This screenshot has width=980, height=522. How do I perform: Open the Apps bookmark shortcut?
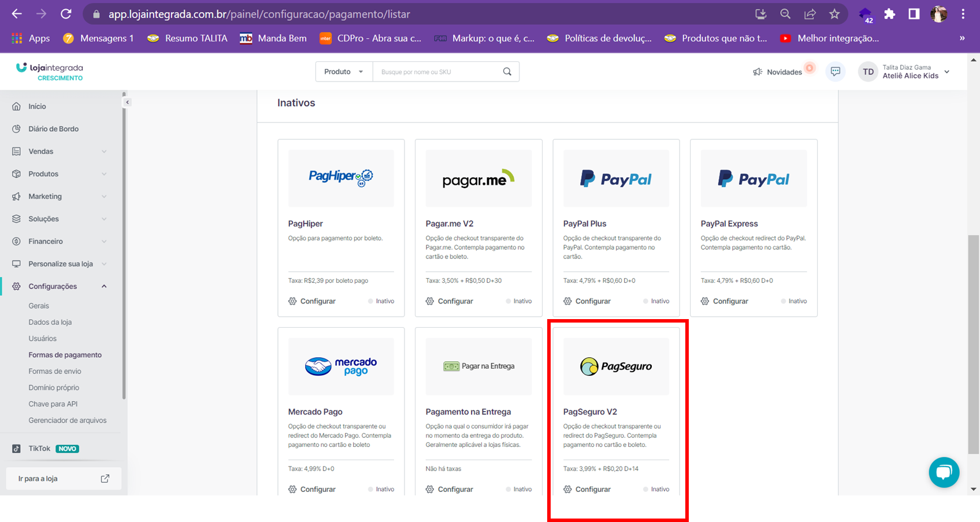[x=31, y=38]
